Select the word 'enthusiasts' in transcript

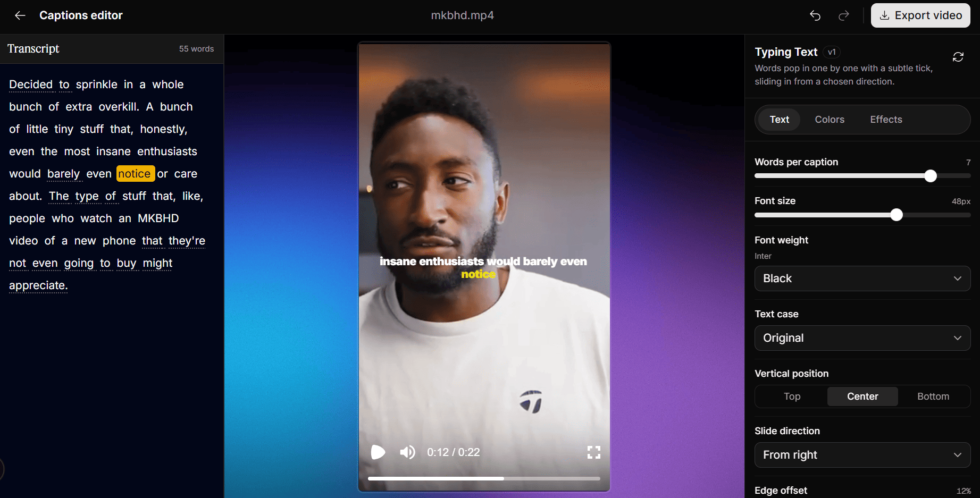(167, 151)
